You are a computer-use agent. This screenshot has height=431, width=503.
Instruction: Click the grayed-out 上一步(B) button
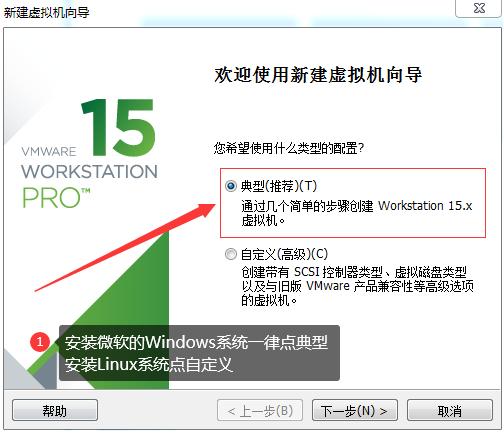pos(260,410)
